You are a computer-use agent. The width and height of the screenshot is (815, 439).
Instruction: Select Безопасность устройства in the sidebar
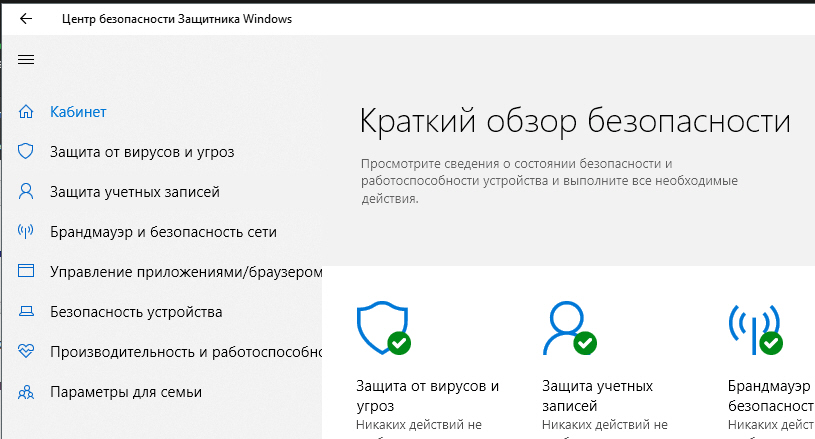[136, 312]
